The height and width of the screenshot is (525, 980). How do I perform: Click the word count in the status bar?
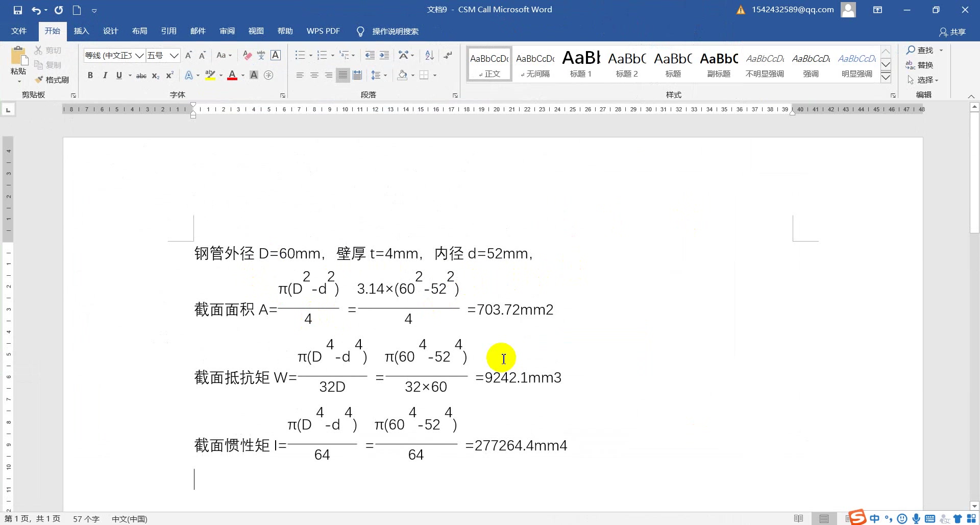(x=86, y=518)
